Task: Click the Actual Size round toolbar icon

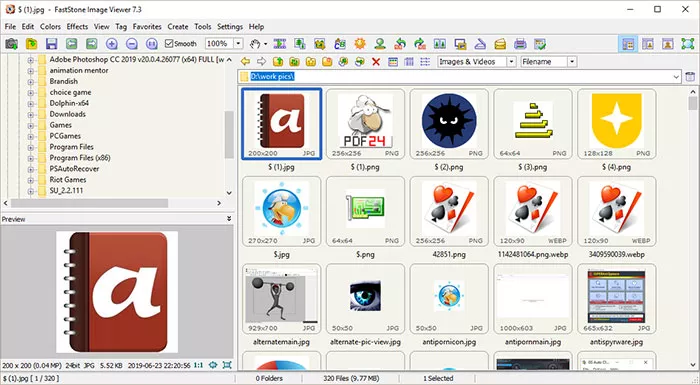Action: tap(152, 44)
